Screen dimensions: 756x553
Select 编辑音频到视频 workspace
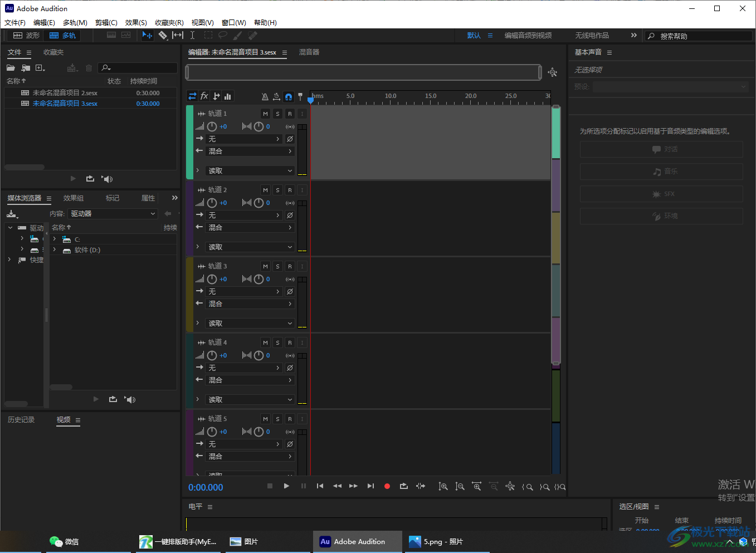coord(528,35)
